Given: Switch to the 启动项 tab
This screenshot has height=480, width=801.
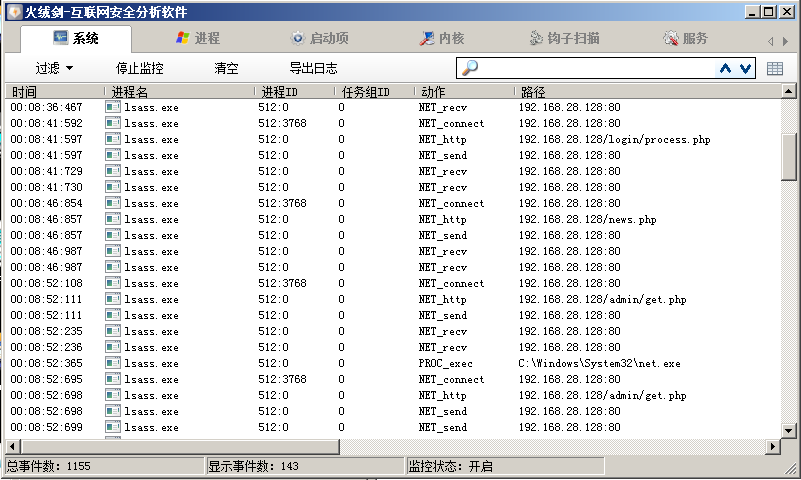Looking at the screenshot, I should pyautogui.click(x=320, y=39).
